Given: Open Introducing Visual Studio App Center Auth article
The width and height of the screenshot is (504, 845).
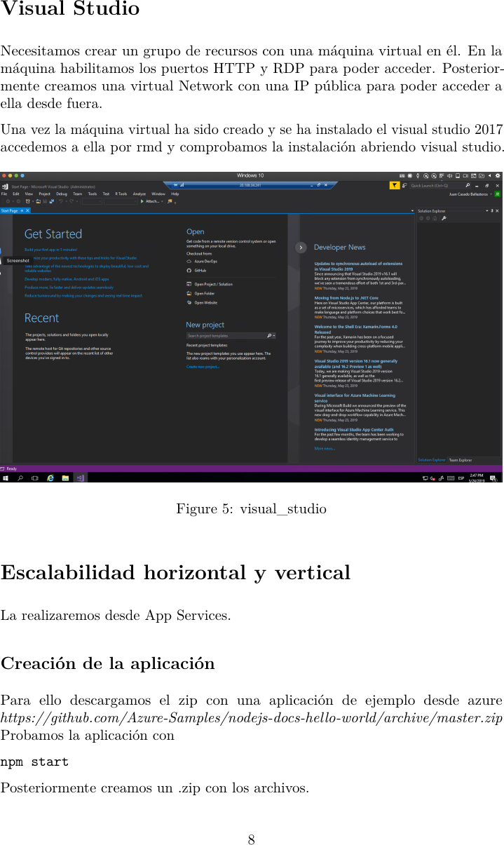Looking at the screenshot, I should click(353, 429).
